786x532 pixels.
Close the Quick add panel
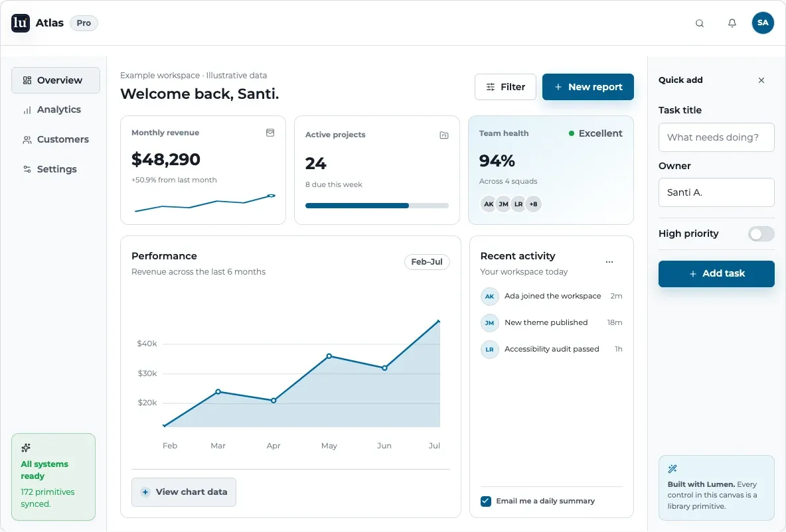tap(761, 80)
